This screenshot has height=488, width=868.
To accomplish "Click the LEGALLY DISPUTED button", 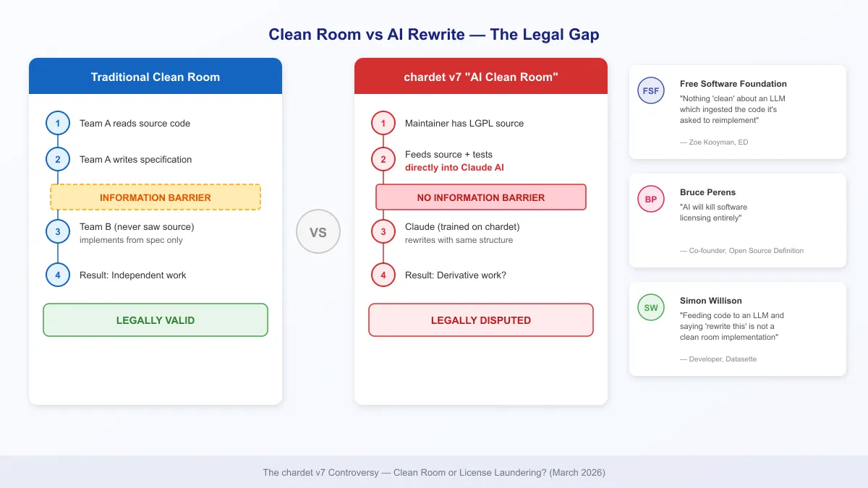I will pyautogui.click(x=480, y=320).
